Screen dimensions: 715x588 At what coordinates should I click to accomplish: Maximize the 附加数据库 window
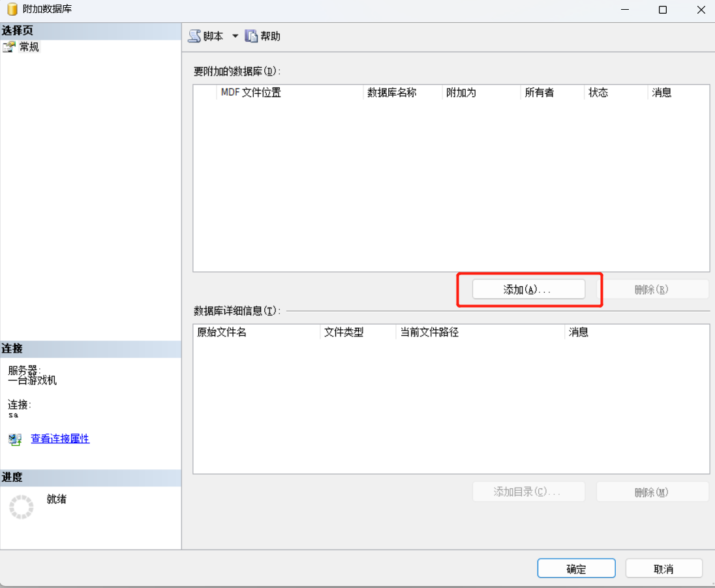pos(663,10)
